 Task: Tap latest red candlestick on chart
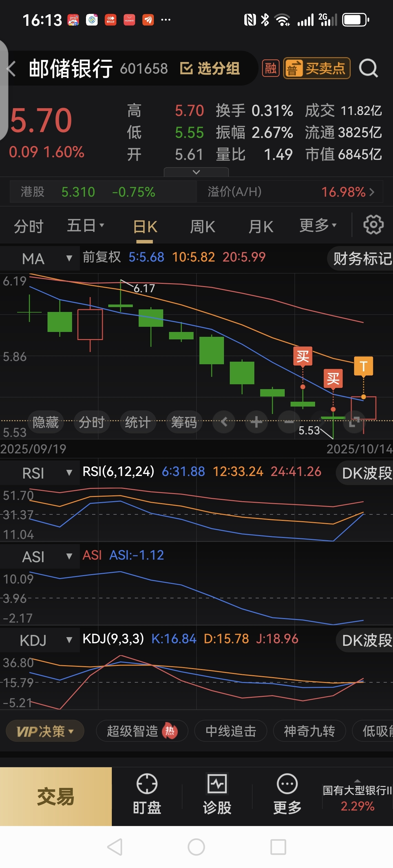[363, 408]
